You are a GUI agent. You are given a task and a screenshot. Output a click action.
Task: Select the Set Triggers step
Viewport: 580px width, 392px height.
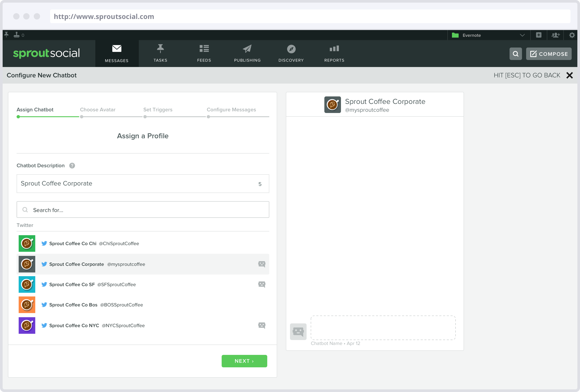pyautogui.click(x=158, y=110)
